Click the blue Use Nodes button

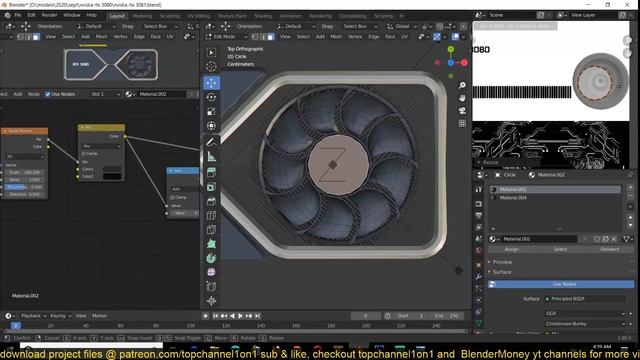[561, 284]
